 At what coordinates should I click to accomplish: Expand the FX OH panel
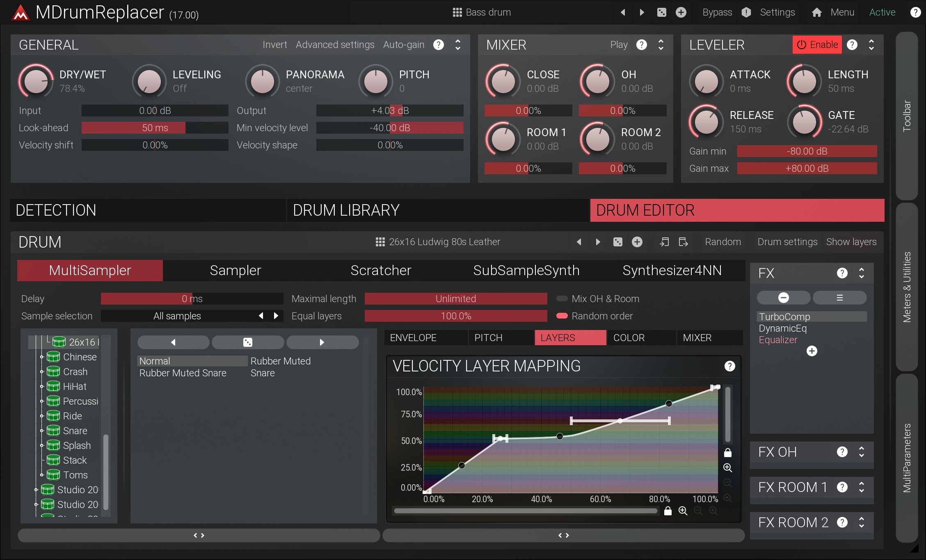[862, 452]
